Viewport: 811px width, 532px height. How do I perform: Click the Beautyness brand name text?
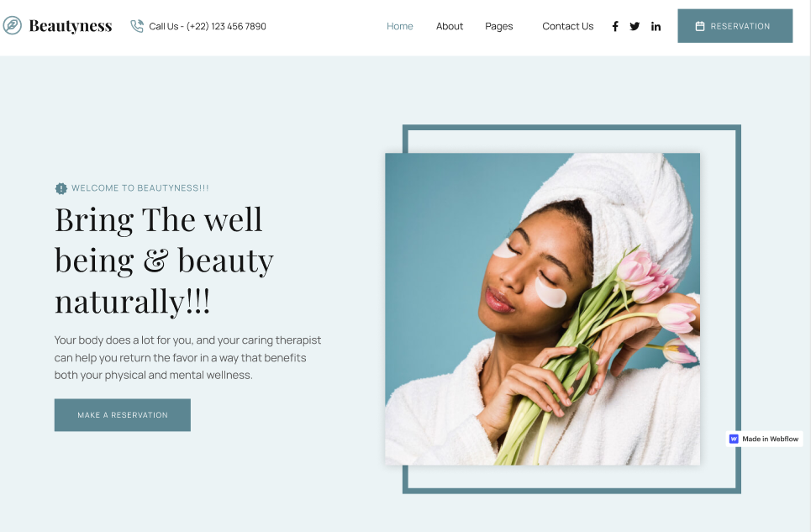tap(71, 25)
